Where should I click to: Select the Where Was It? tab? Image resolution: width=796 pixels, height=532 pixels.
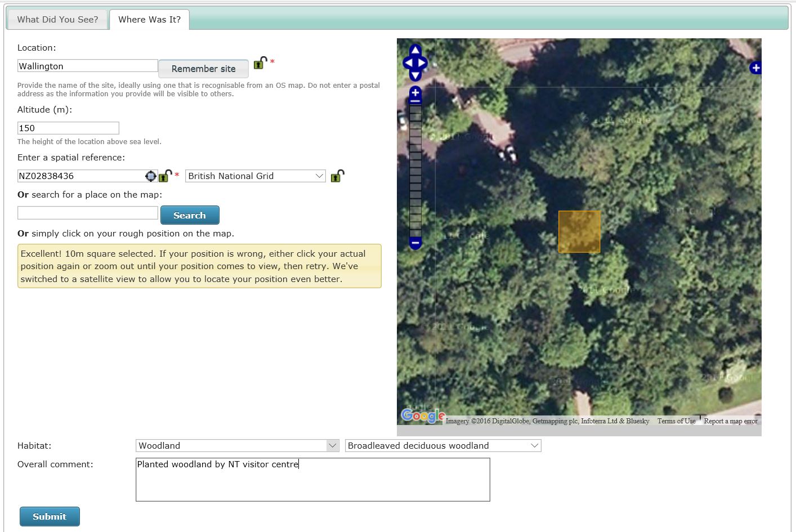point(149,20)
